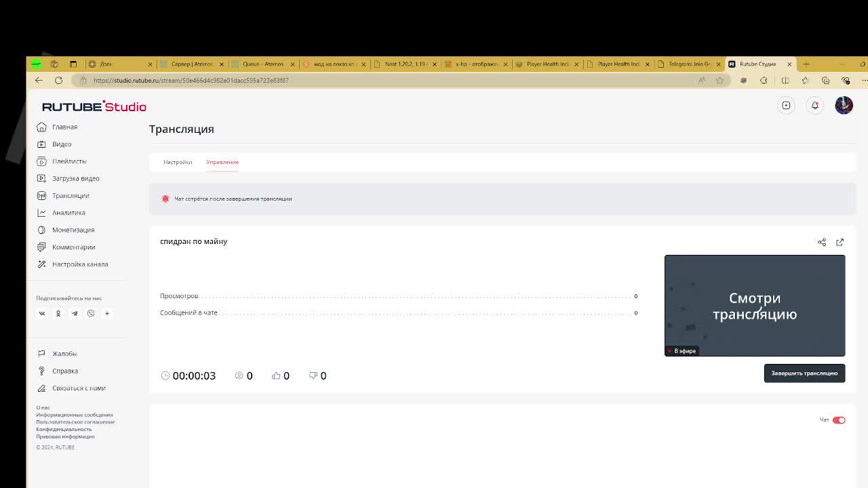Screen dimensions: 868x488
Task: Click the Связаться с нами pencil icon
Action: pos(41,388)
